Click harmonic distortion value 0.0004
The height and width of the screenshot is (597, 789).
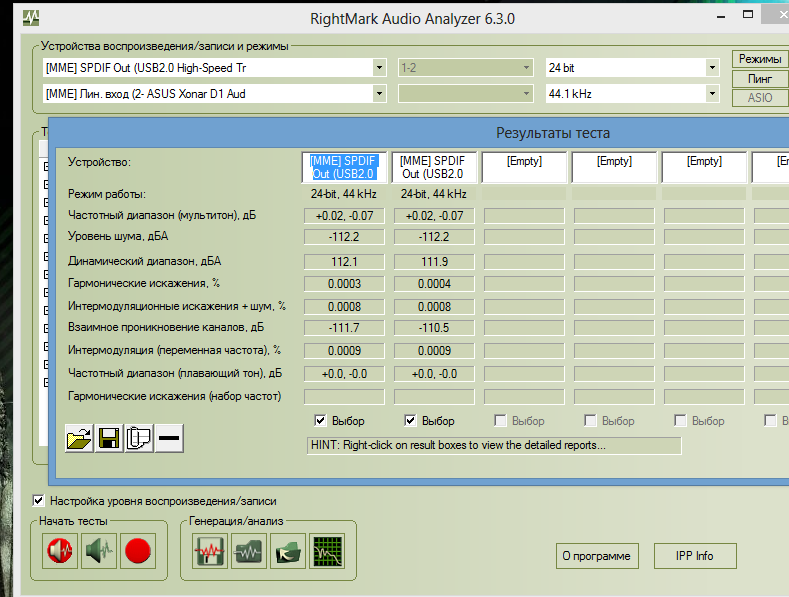pos(434,284)
